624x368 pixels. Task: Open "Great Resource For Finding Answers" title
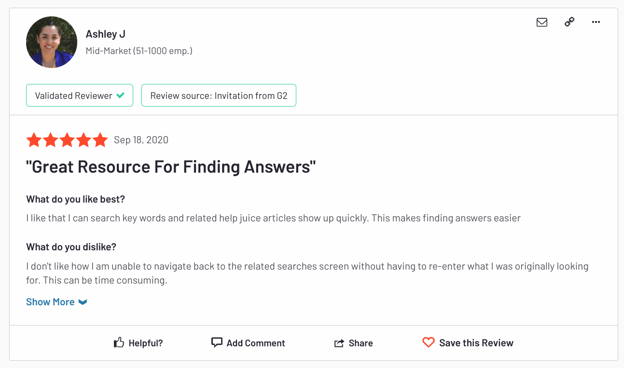pyautogui.click(x=171, y=167)
